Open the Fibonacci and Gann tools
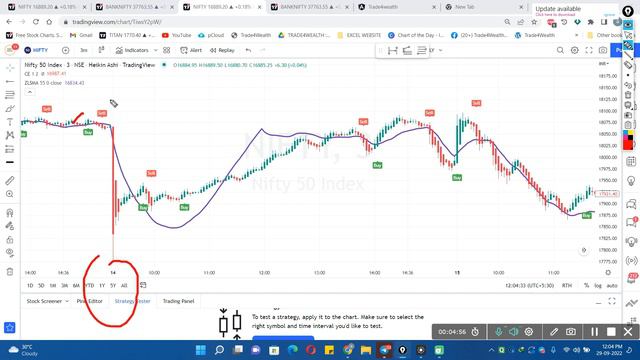The height and width of the screenshot is (360, 640). pos(10,95)
